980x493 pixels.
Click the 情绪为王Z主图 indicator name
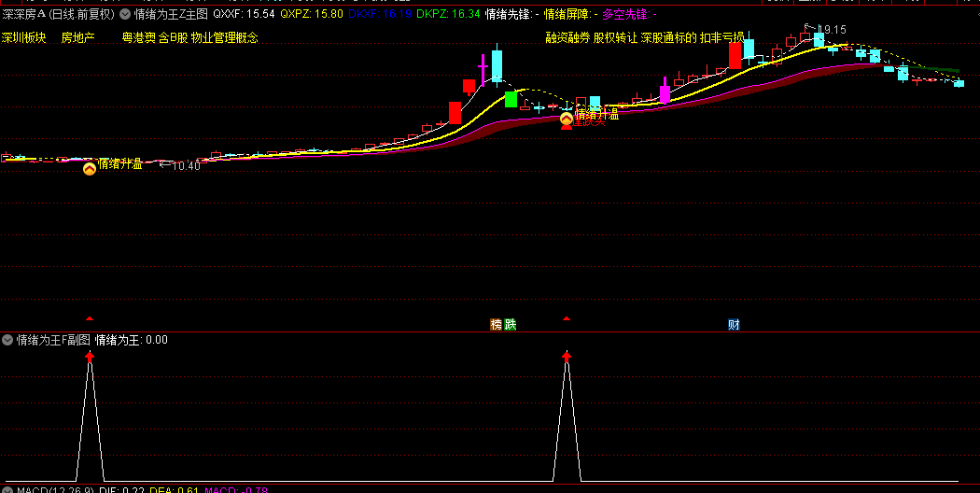pyautogui.click(x=171, y=13)
